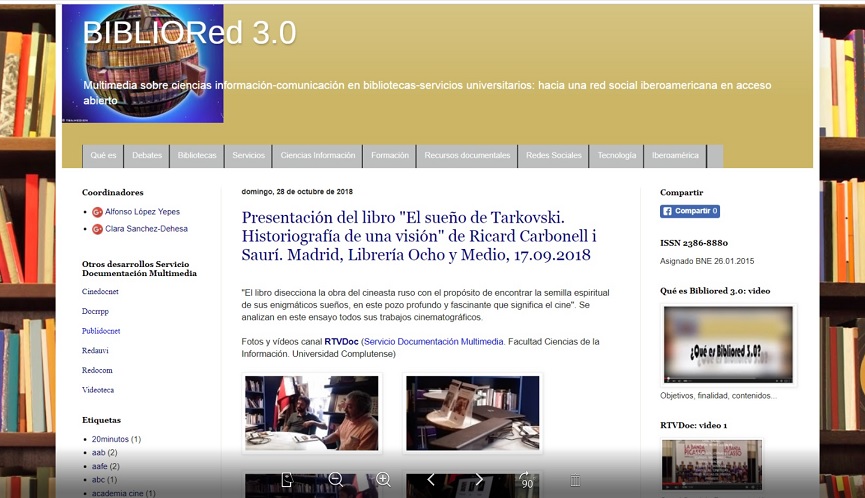
Task: Select the 20minutos tag
Action: click(110, 440)
